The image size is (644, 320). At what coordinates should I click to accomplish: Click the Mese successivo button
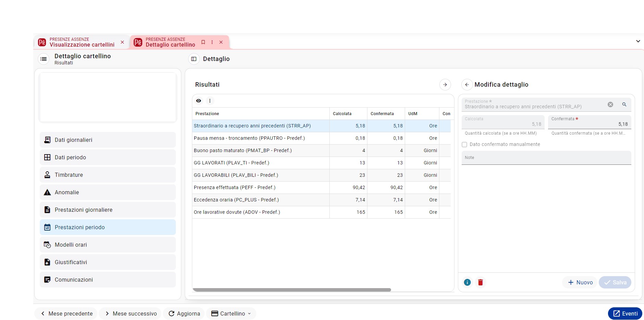pos(130,313)
